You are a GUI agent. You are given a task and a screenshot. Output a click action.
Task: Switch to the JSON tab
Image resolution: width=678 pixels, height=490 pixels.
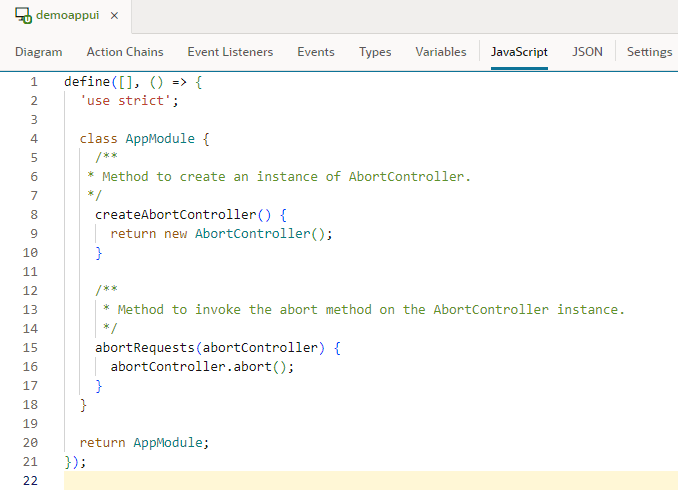587,52
